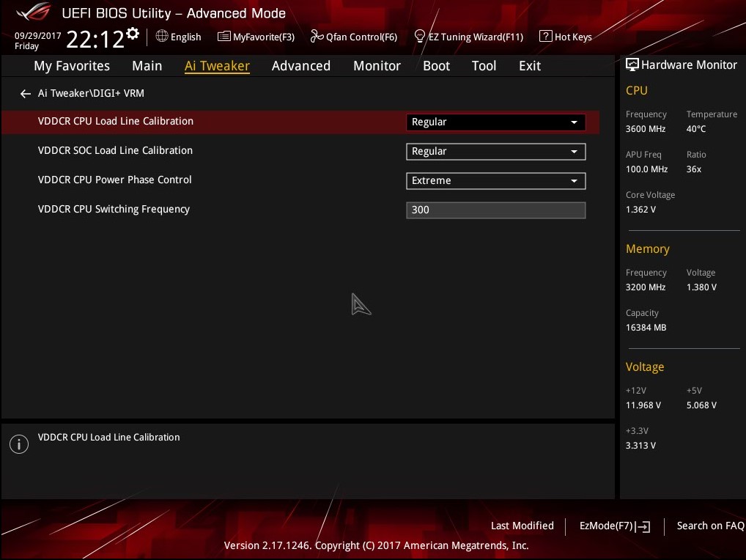Click the help text VDDCR CPU Load Line Calibration
Screen dimensions: 746x560
click(108, 438)
